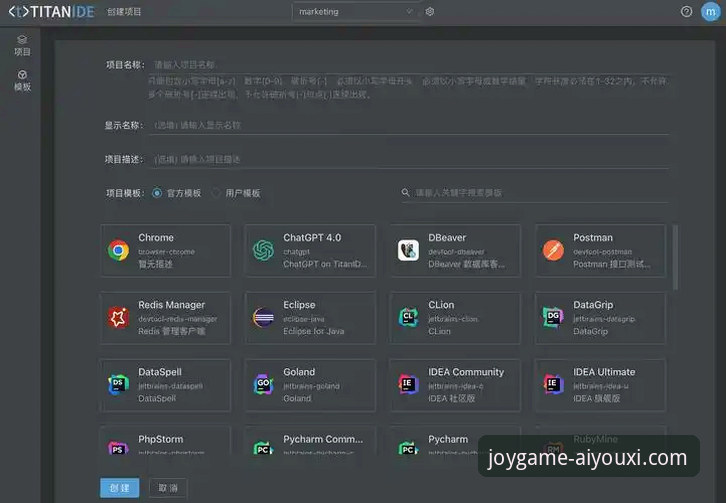Open the help question mark icon

[686, 12]
